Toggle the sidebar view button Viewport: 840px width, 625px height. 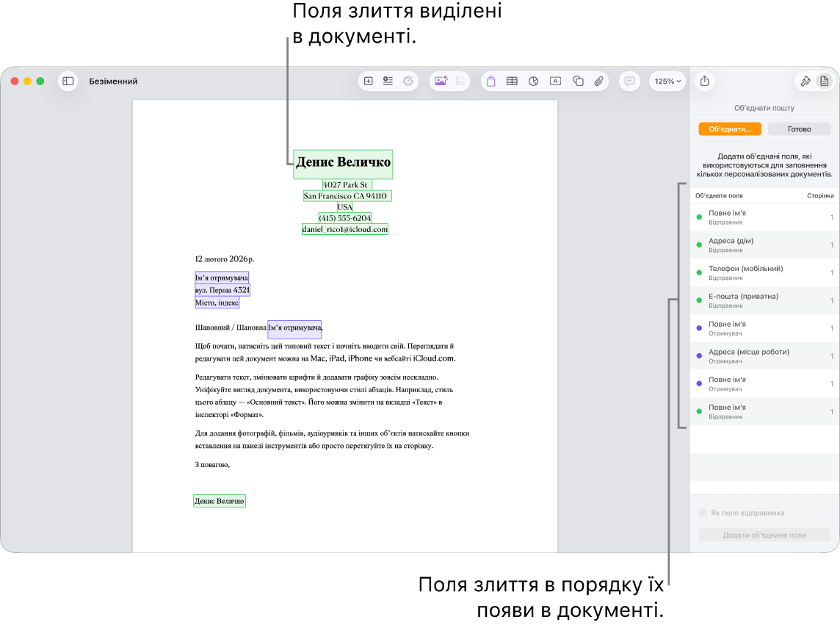pos(68,81)
